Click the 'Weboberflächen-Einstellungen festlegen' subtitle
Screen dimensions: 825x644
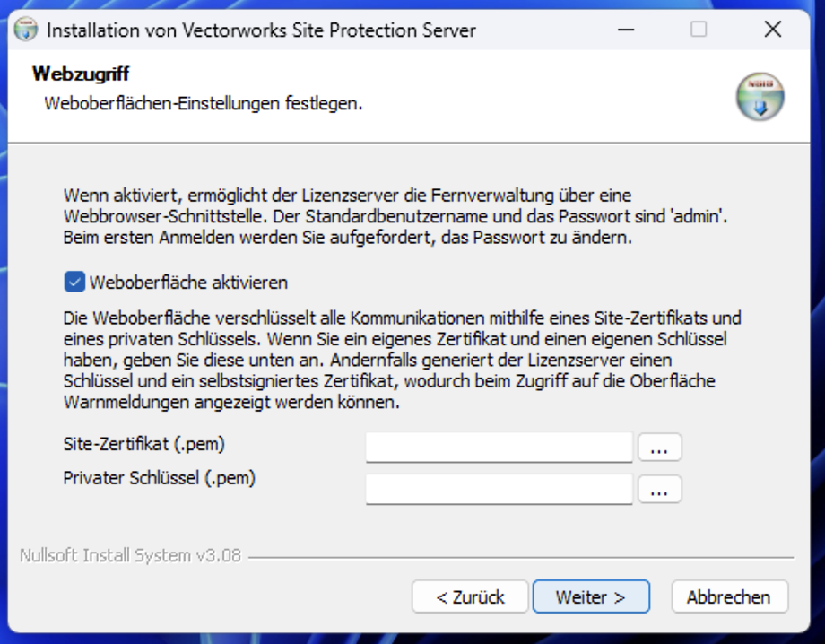tap(204, 103)
